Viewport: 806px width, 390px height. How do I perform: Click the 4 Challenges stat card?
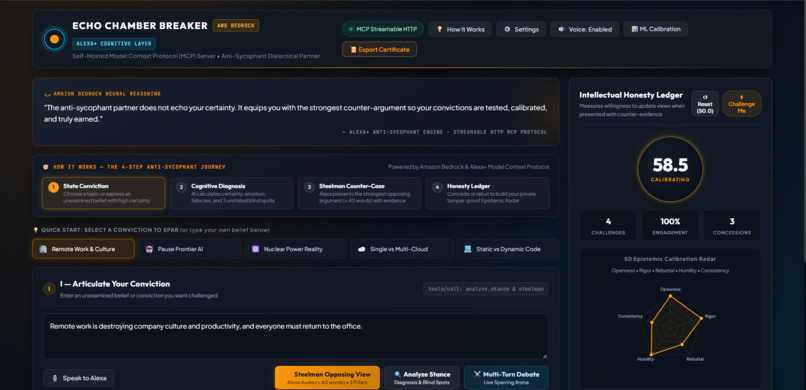(x=609, y=226)
